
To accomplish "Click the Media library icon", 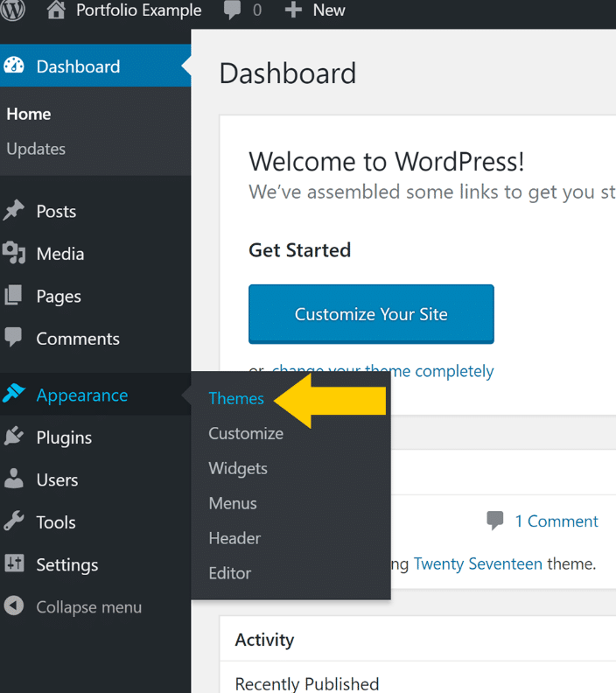I will click(x=14, y=253).
